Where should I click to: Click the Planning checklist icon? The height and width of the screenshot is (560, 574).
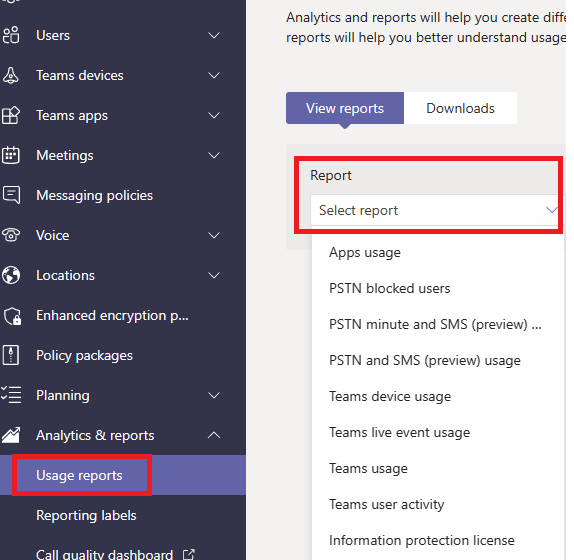(11, 395)
